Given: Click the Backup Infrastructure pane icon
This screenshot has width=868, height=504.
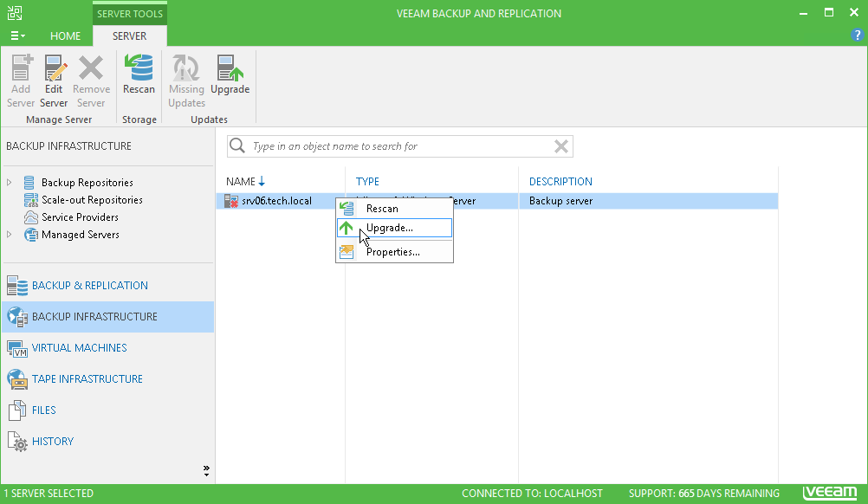Looking at the screenshot, I should pos(17,316).
